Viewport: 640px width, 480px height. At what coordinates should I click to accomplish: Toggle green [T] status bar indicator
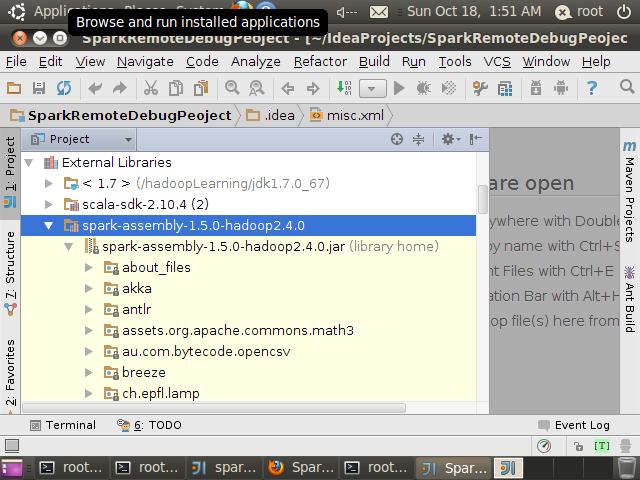point(602,446)
